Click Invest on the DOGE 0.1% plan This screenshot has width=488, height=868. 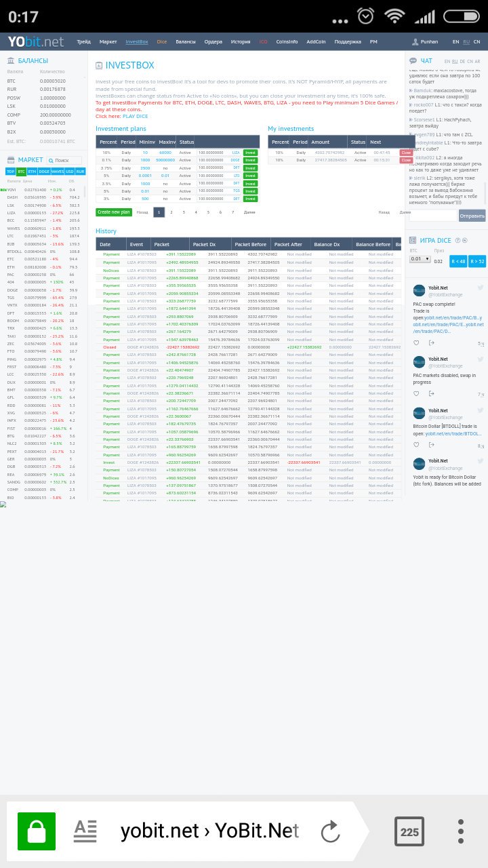pyautogui.click(x=250, y=160)
